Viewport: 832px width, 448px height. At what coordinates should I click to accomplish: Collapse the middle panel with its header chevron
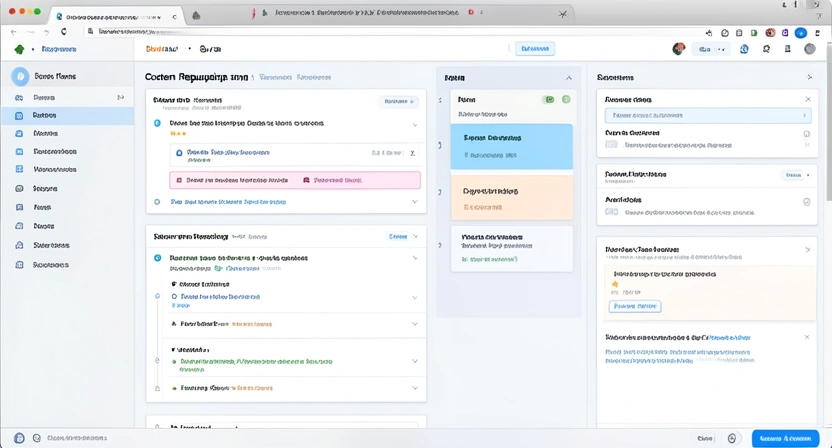tap(569, 78)
